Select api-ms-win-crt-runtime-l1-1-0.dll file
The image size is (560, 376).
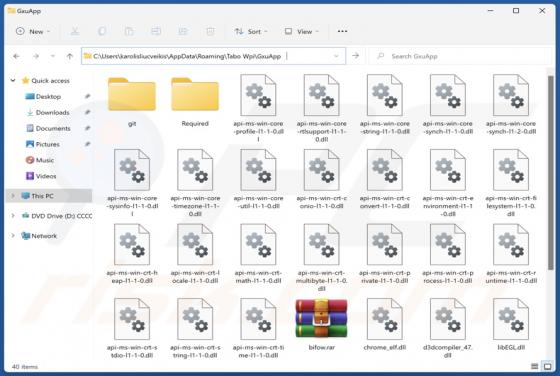coord(511,254)
